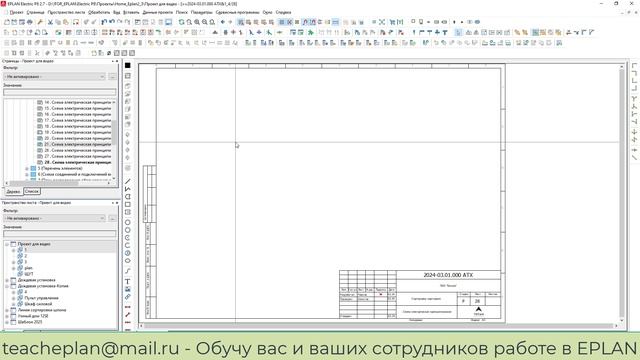Click the Cut scissors icon
The height and width of the screenshot is (360, 640).
(50, 22)
